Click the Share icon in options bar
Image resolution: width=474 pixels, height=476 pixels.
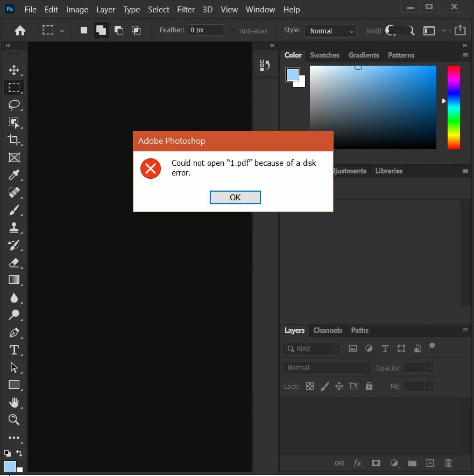460,30
